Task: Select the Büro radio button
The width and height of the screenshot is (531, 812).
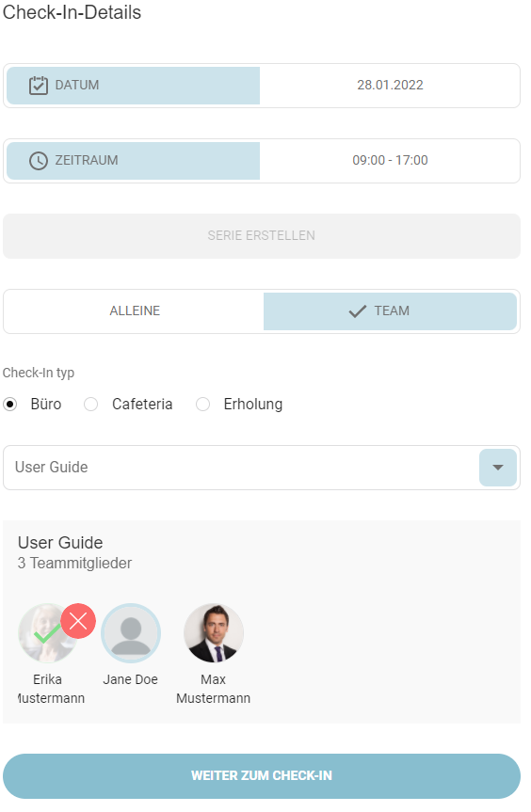Action: (x=9, y=404)
